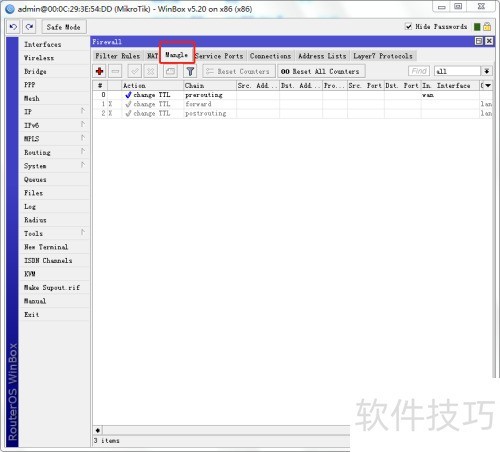Click the X flag of postrouting rule
This screenshot has height=452, width=500.
pos(110,114)
